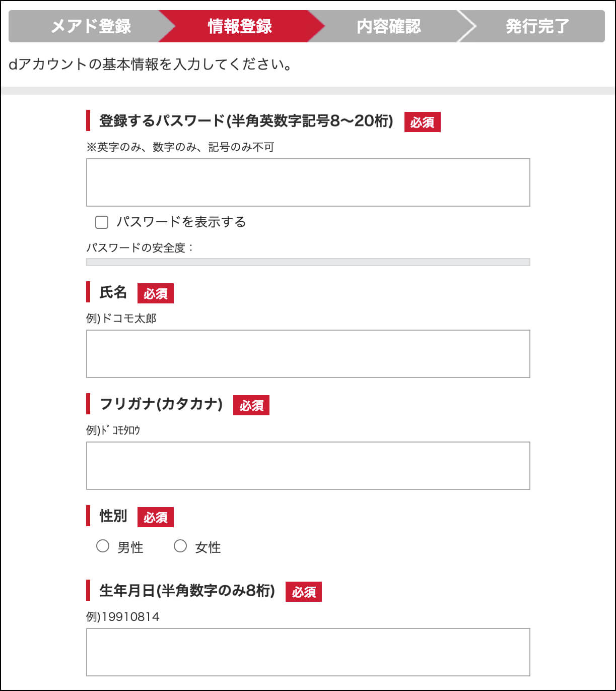Focus the 生年月日 birthdate input field

pyautogui.click(x=308, y=652)
